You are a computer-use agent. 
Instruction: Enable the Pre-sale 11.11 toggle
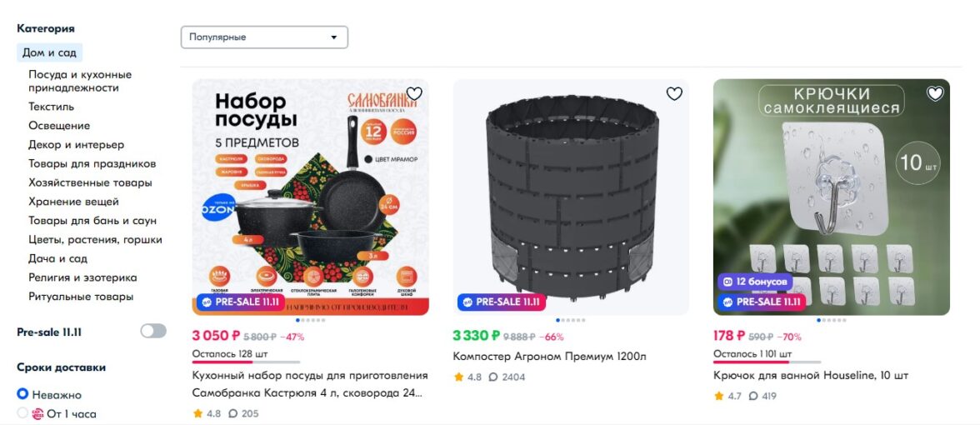[x=153, y=332]
